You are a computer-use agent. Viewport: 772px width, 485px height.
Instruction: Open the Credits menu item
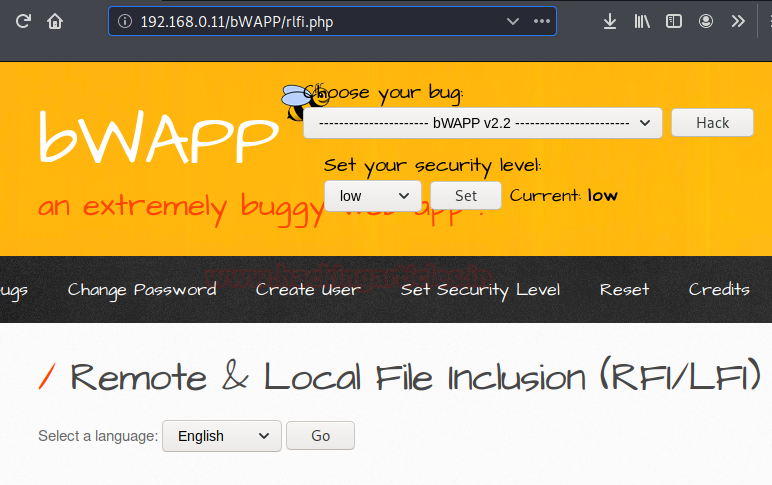(x=719, y=289)
